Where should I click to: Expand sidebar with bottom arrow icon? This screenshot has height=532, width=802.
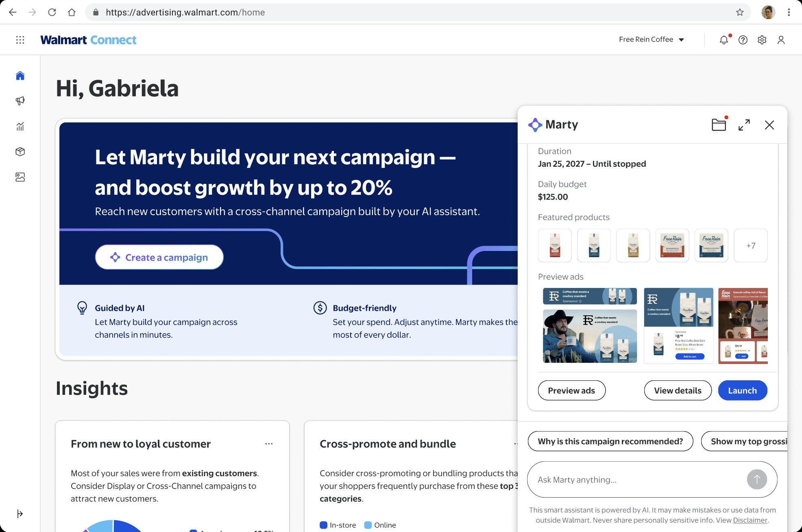point(20,514)
